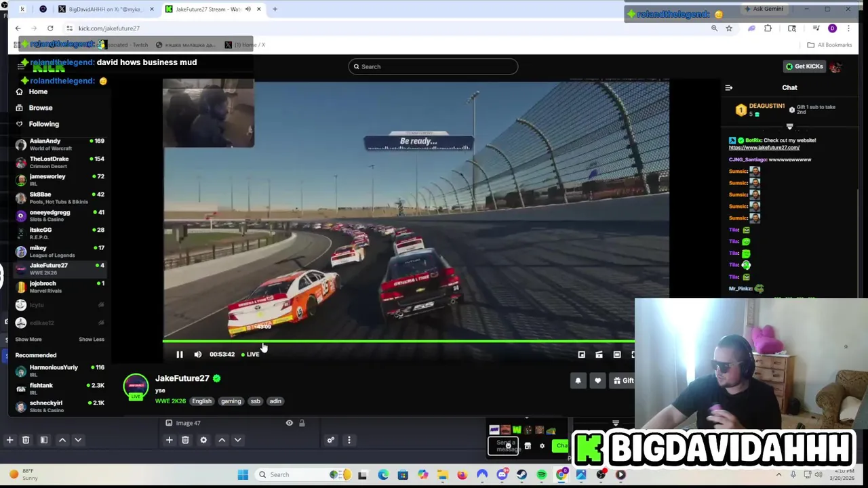Open oneeyedgregg channel in sidebar
The height and width of the screenshot is (488, 868).
click(x=60, y=216)
